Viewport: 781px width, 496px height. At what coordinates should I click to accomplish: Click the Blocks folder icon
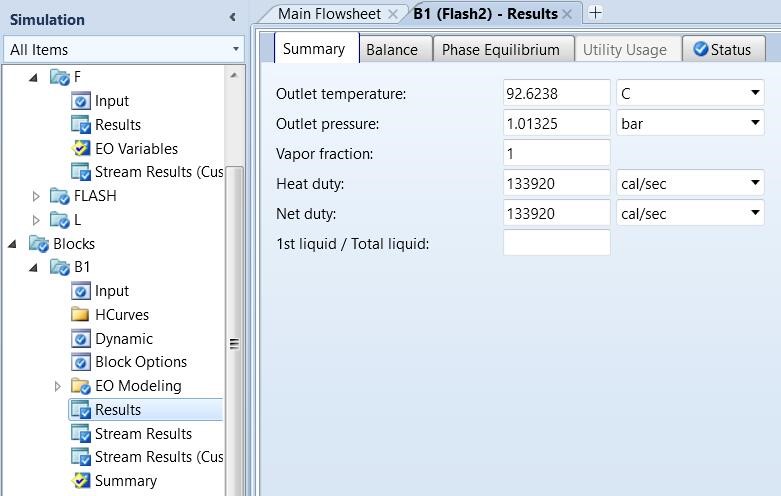point(39,244)
